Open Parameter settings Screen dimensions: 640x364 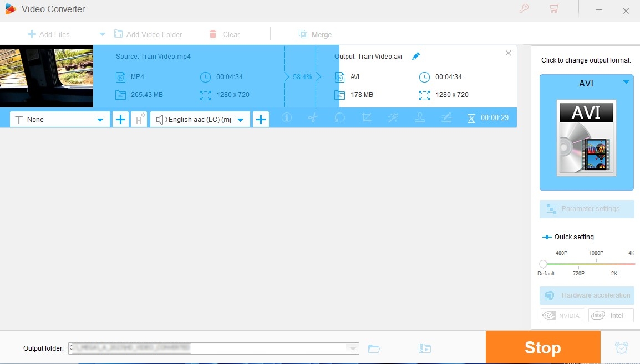[x=587, y=209]
